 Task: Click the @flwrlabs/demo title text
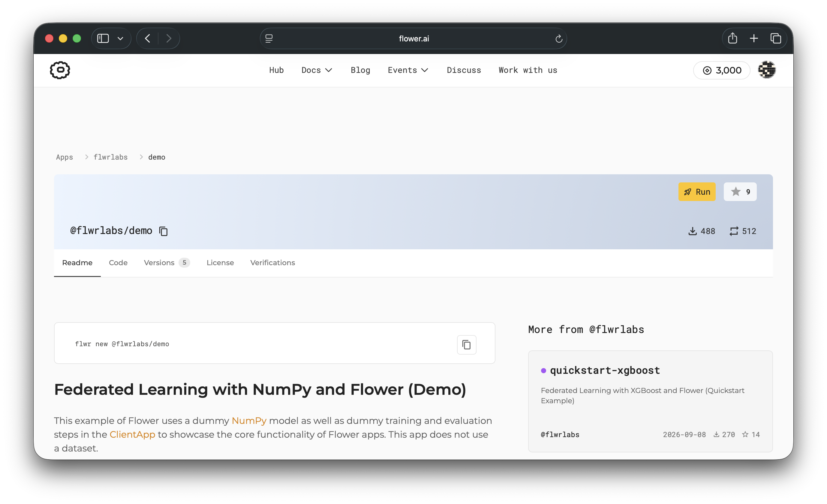[x=111, y=231]
